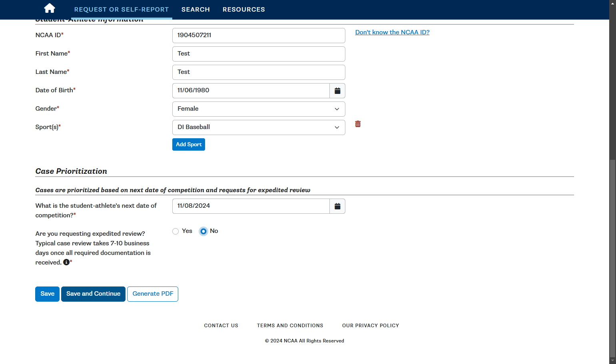This screenshot has width=616, height=364.
Task: Open the Sport(s) dropdown showing DI Baseball
Action: [259, 127]
